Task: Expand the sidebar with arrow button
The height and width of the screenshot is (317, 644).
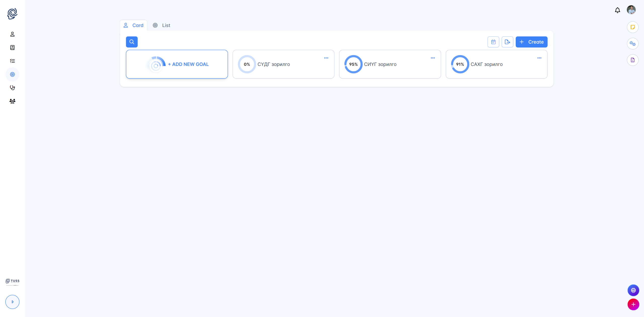Action: [x=12, y=302]
